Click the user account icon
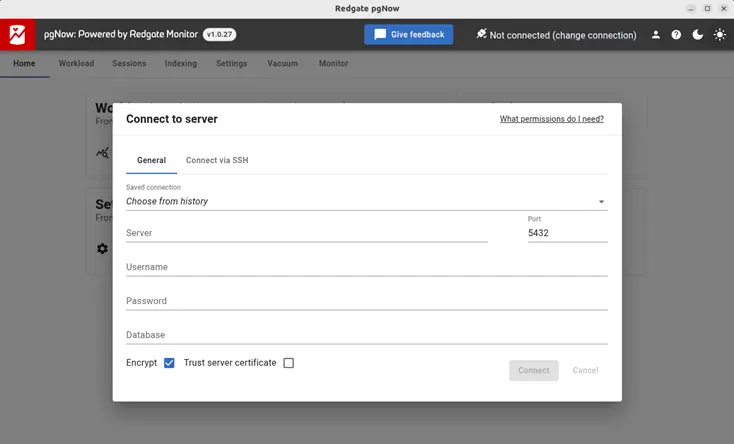The image size is (734, 444). pyautogui.click(x=656, y=35)
